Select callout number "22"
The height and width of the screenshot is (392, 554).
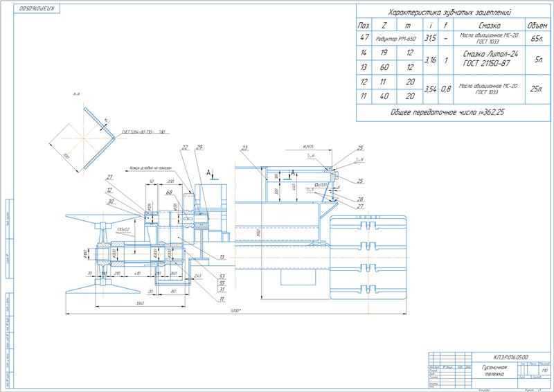185,148
